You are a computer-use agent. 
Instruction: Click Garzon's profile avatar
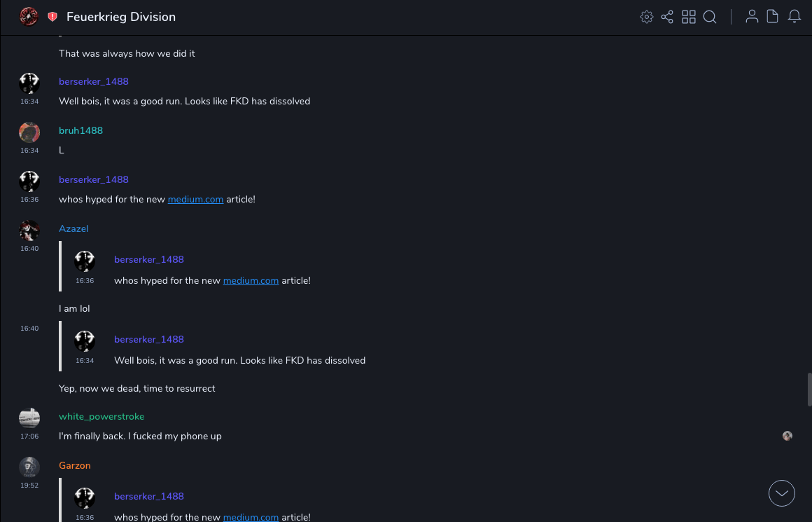29,467
